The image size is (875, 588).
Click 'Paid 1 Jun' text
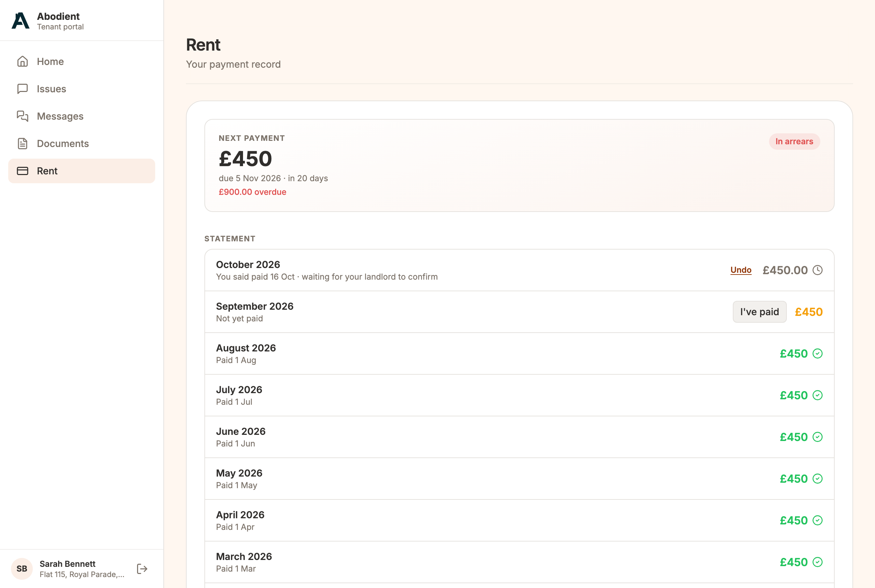click(235, 443)
